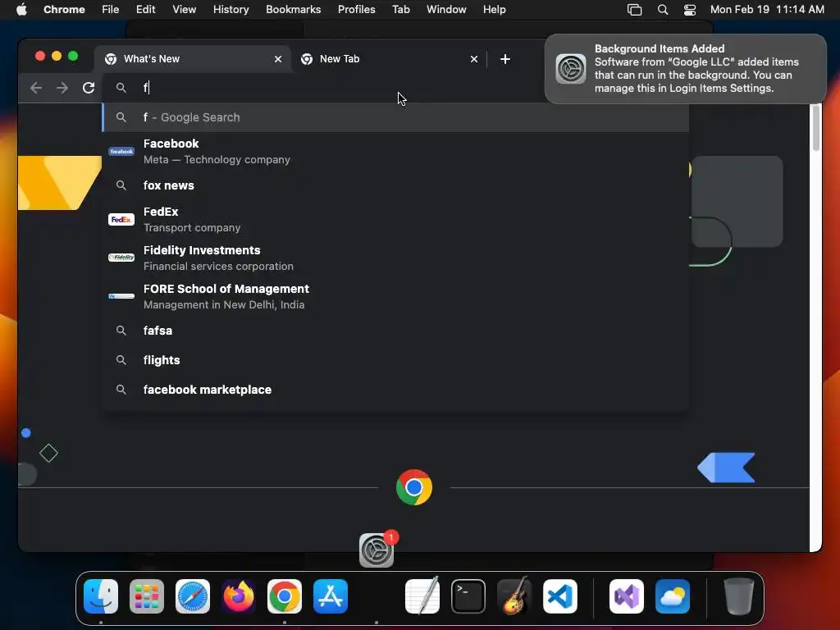Image resolution: width=840 pixels, height=630 pixels.
Task: Click the Chrome logo on the What's New page
Action: [x=414, y=487]
